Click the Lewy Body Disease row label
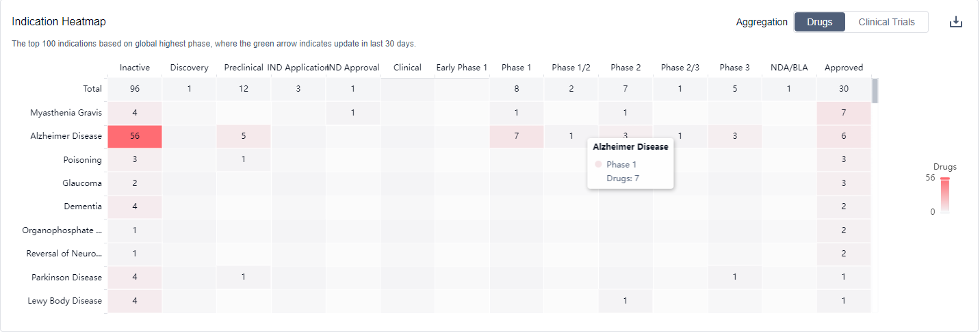 tap(64, 301)
